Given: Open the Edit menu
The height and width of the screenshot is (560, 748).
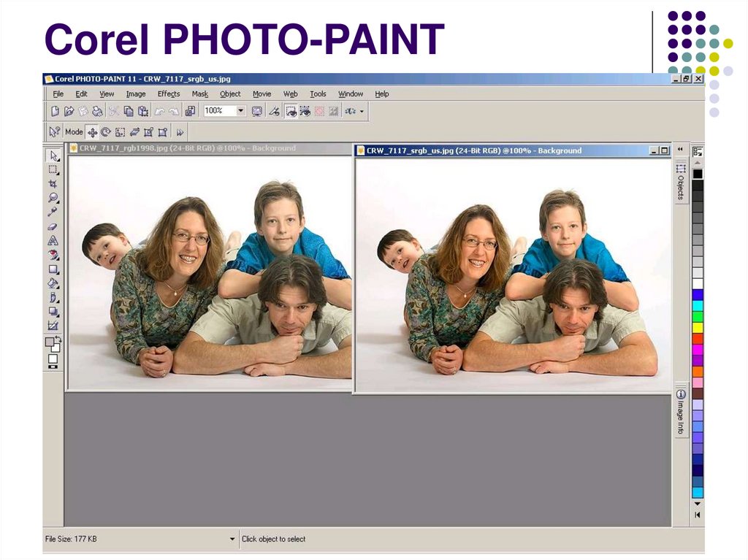Looking at the screenshot, I should click(x=82, y=94).
